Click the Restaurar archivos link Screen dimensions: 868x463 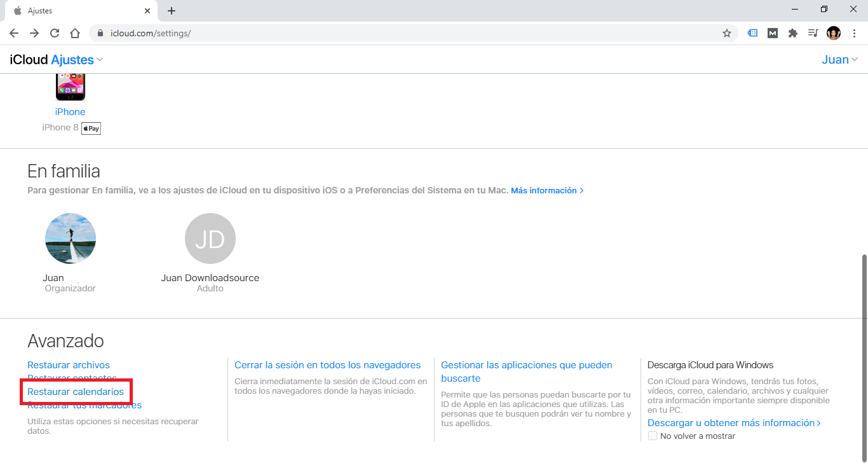point(69,365)
